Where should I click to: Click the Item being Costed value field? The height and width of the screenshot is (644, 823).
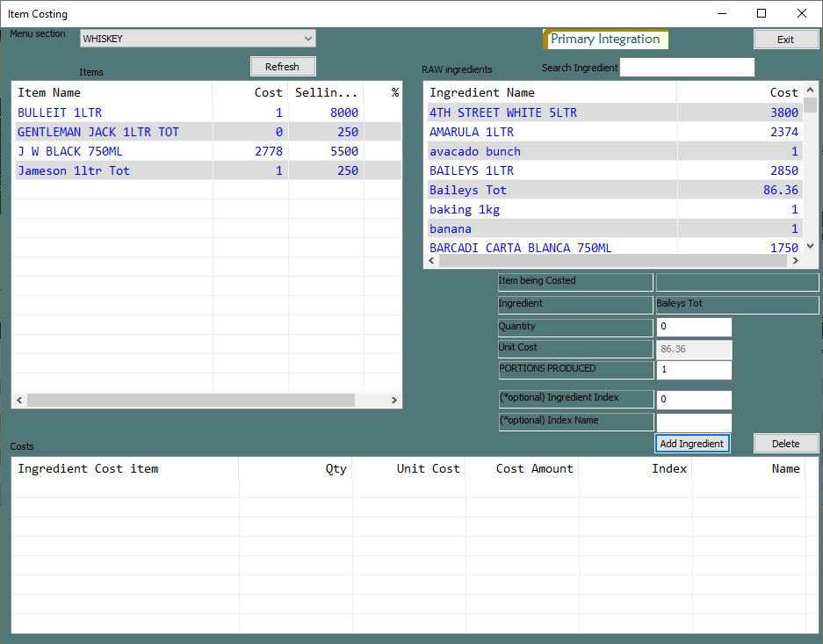click(x=737, y=282)
